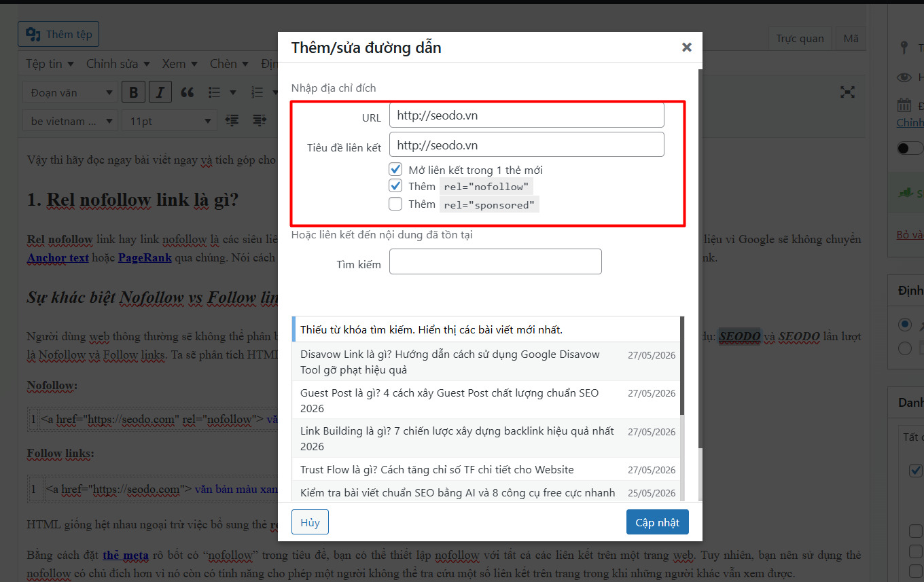Open the Tệp tin menu
Screen dimensions: 924x582
point(50,64)
